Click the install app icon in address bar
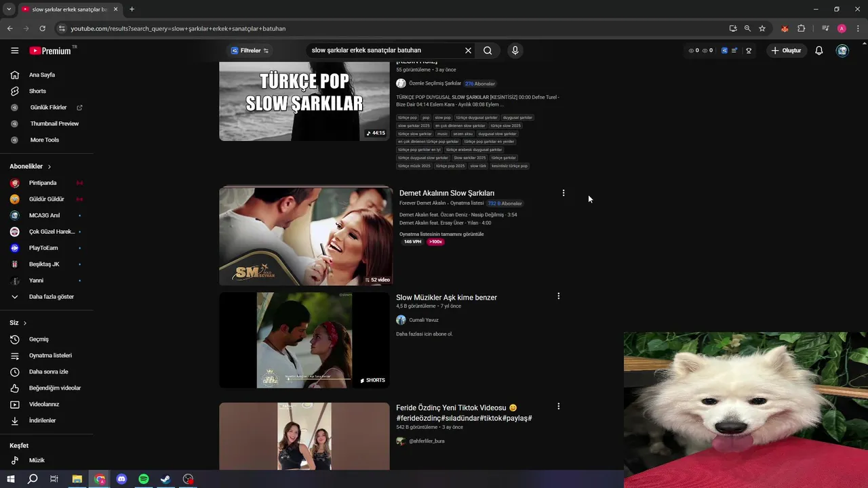Screen dimensions: 868x488 tap(733, 28)
